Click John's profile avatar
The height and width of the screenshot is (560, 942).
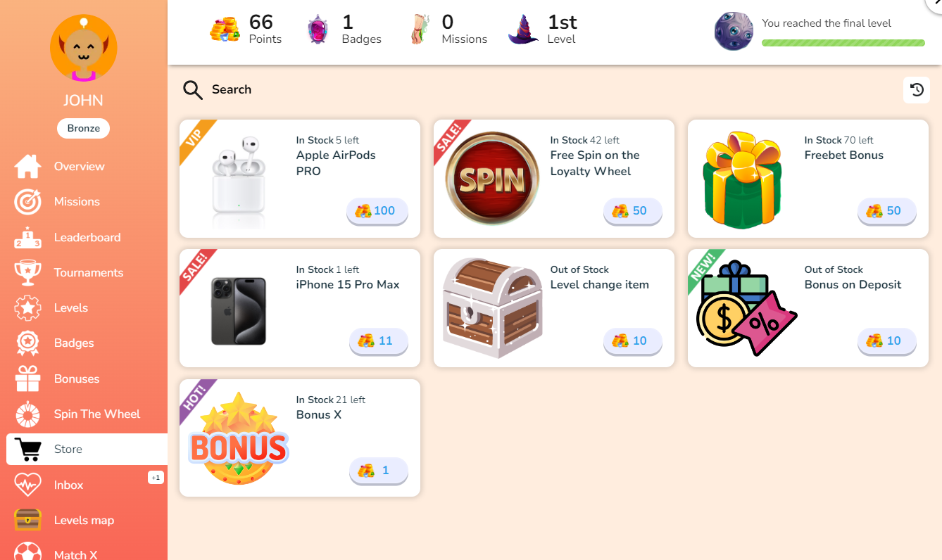coord(84,49)
